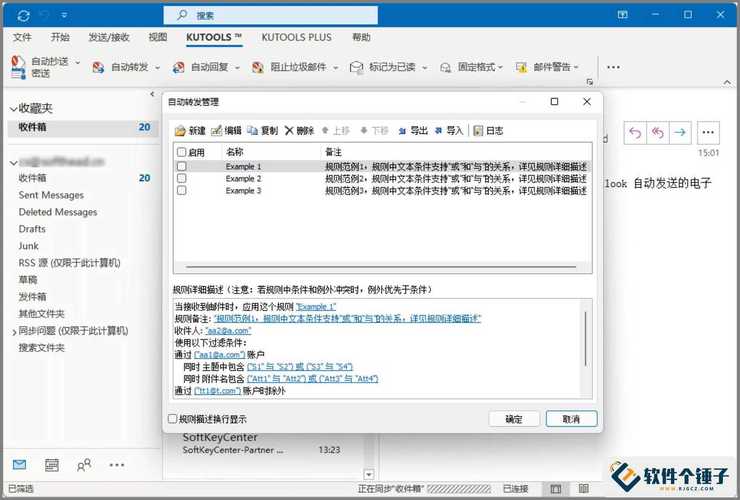The image size is (740, 500).
Task: Open the Log (日志) icon in dialog
Action: click(x=478, y=131)
